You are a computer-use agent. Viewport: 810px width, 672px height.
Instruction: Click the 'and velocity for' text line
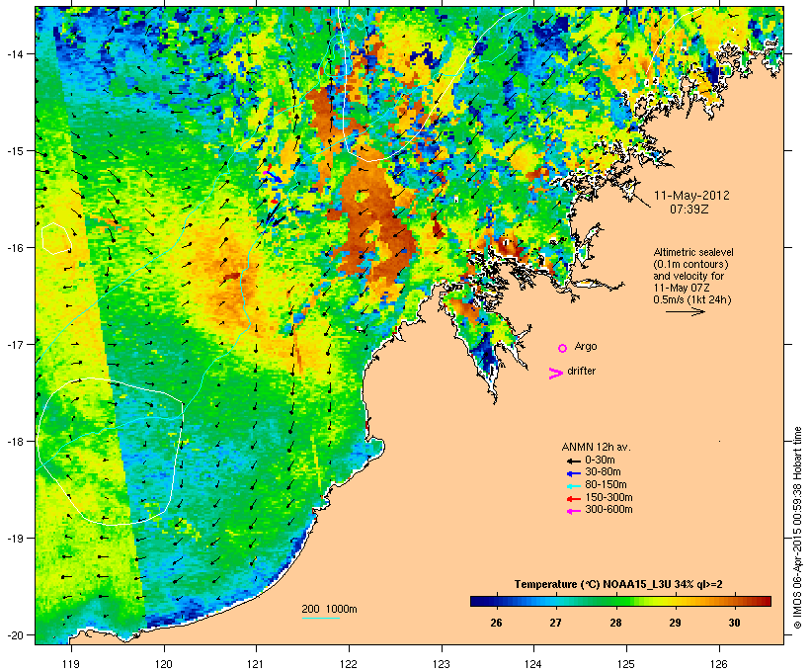[688, 276]
